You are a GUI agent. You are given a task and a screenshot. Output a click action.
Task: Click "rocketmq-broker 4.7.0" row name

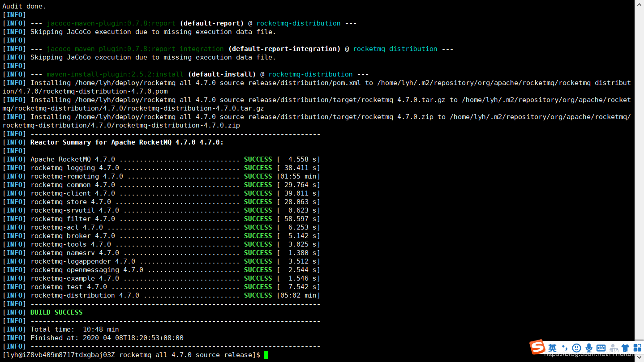[x=73, y=236]
